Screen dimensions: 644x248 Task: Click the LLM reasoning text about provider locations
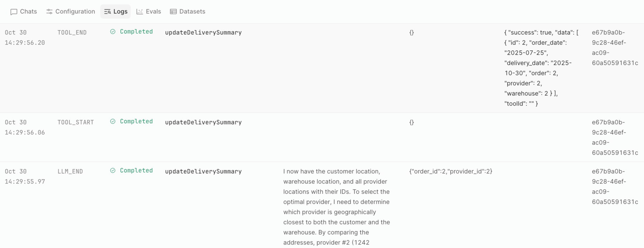pos(336,207)
